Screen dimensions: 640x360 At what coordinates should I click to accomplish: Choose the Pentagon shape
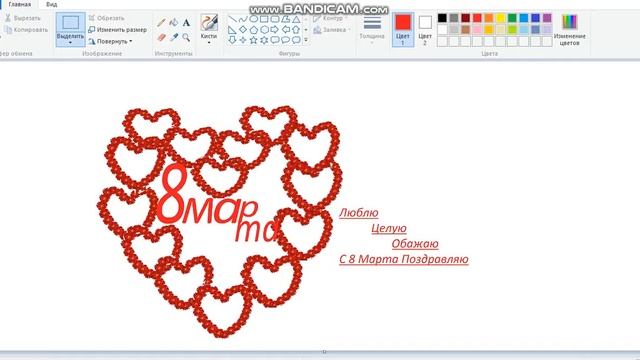(x=253, y=30)
